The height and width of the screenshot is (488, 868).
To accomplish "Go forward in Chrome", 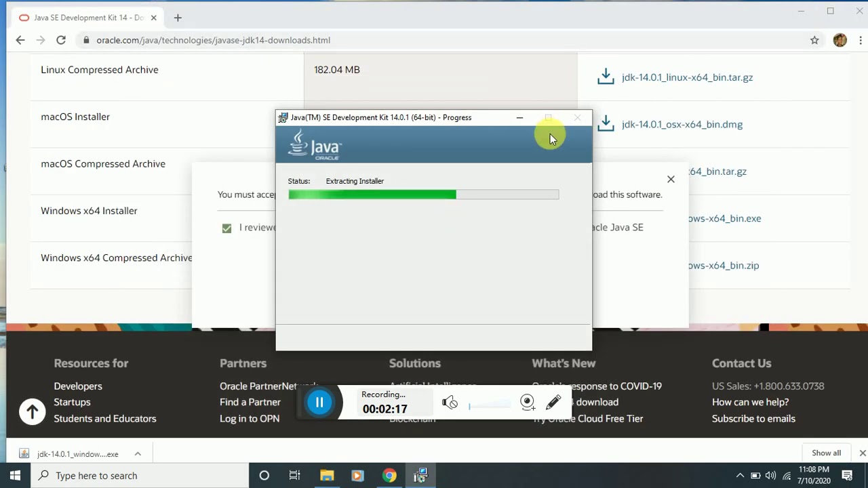I will [41, 40].
